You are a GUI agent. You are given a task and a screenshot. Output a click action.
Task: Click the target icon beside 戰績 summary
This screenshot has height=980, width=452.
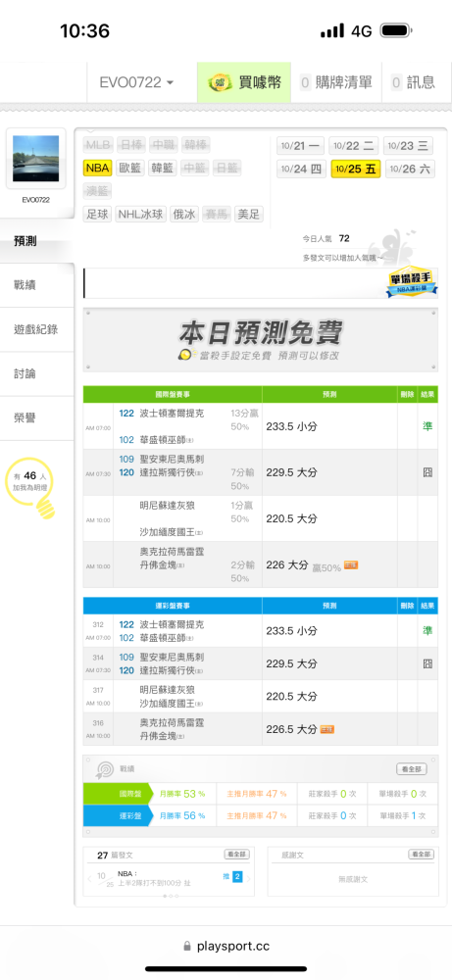pyautogui.click(x=104, y=768)
